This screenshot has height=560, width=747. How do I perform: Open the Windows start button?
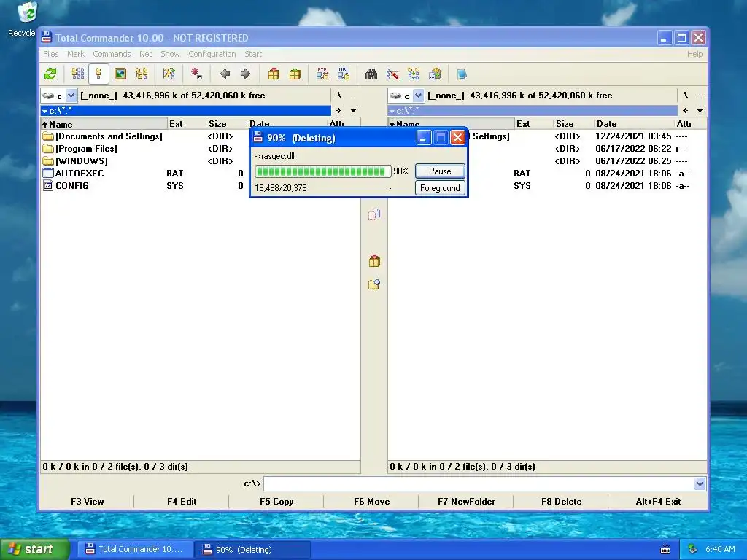tap(34, 550)
